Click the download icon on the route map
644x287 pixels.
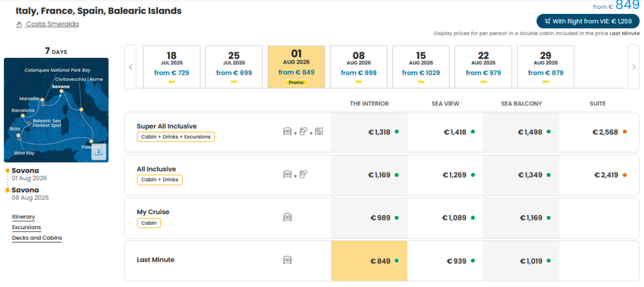99,152
